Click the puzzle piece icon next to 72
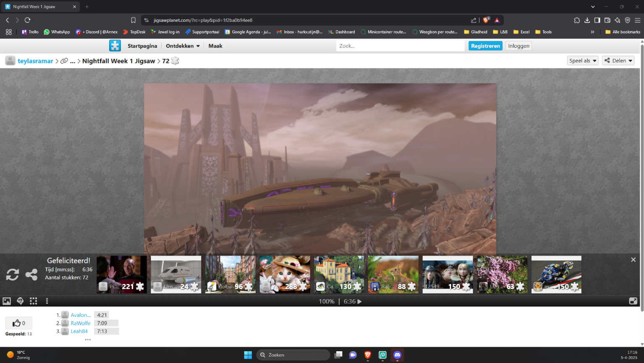 (175, 61)
